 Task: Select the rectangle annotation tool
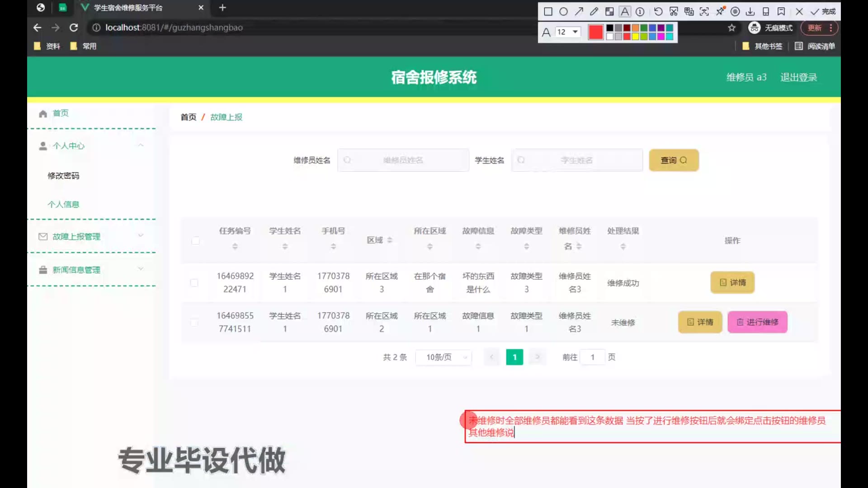click(548, 12)
